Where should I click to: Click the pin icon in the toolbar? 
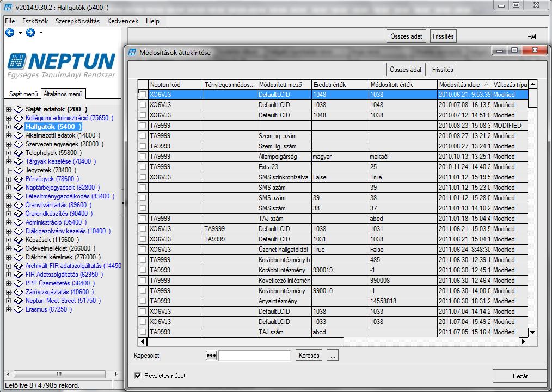532,36
